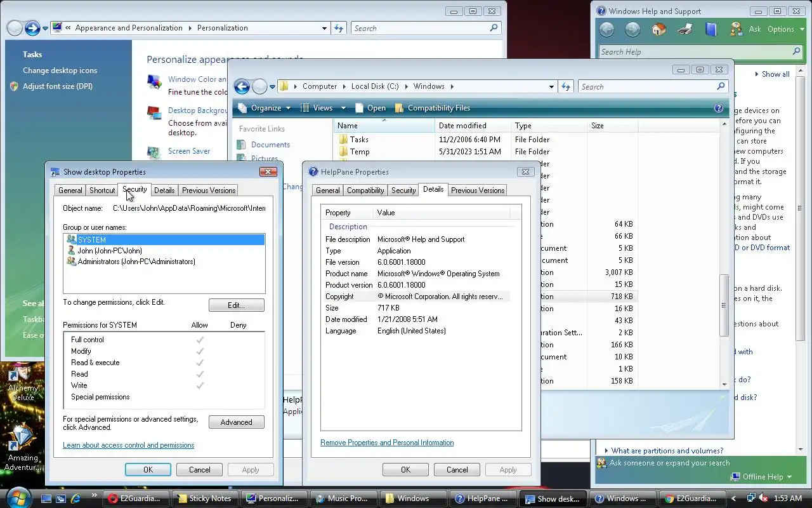Click the Home icon in Windows Help and Support
This screenshot has height=508, width=812.
pyautogui.click(x=658, y=29)
